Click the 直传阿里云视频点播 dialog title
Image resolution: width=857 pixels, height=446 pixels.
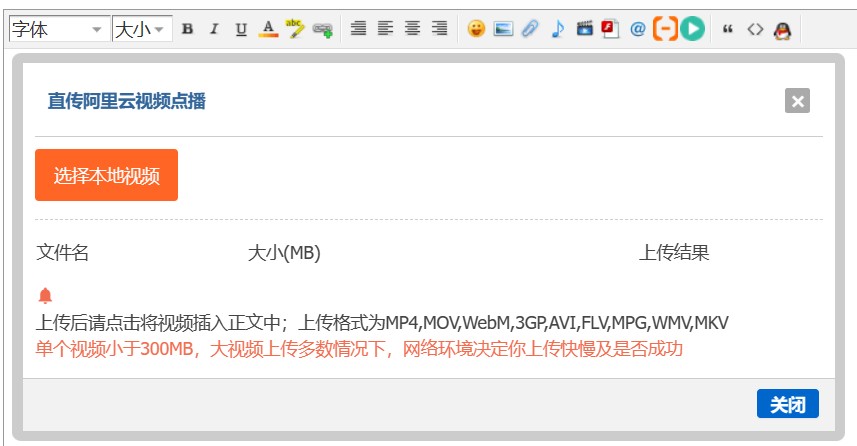point(126,101)
